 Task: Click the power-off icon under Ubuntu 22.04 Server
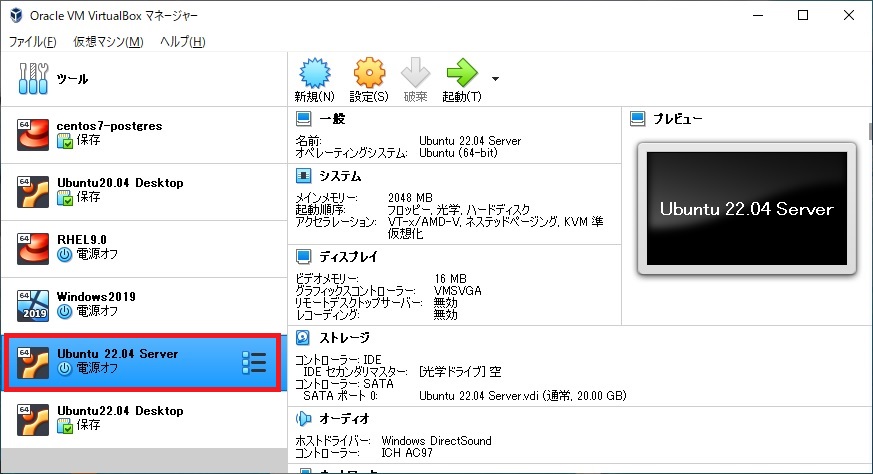(65, 368)
